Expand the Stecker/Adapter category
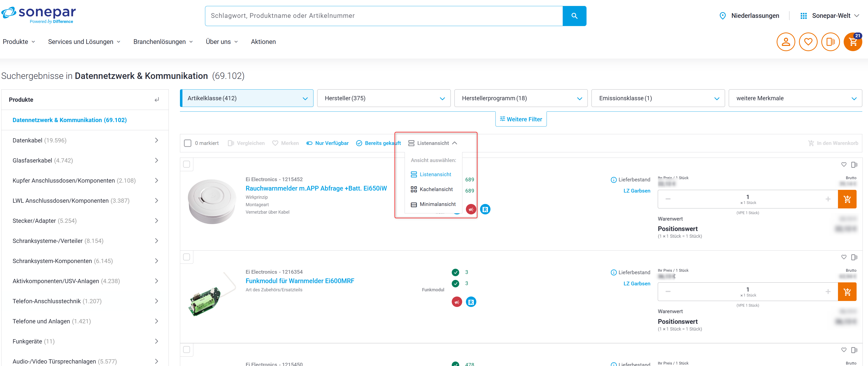 pos(156,221)
